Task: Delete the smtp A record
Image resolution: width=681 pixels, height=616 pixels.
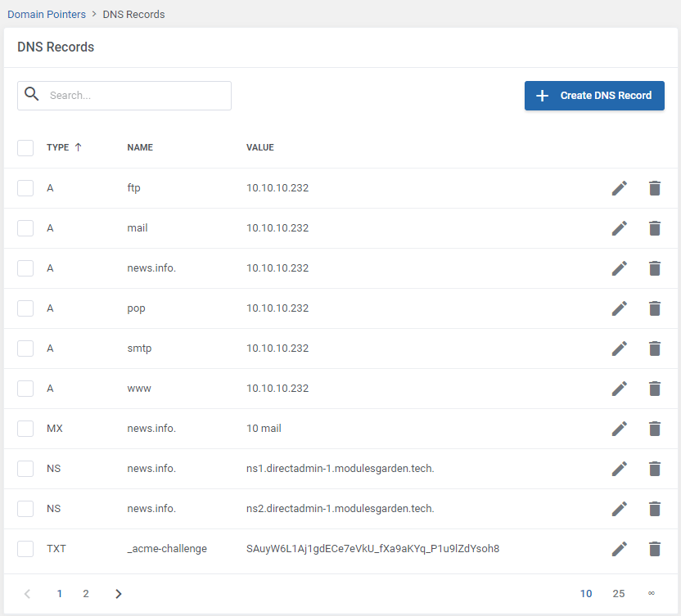Action: (655, 348)
